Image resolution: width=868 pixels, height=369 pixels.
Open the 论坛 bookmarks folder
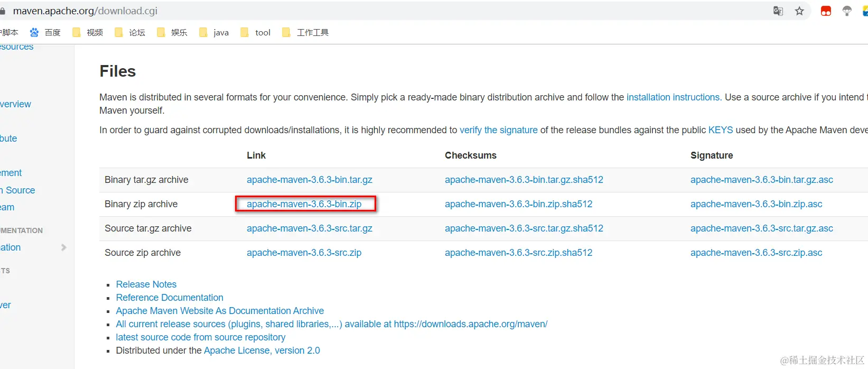[130, 33]
